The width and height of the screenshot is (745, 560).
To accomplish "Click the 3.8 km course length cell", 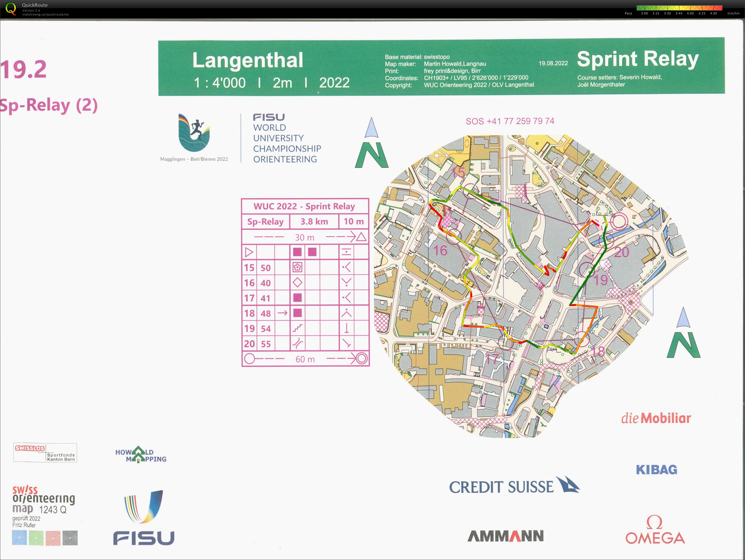I will [314, 222].
